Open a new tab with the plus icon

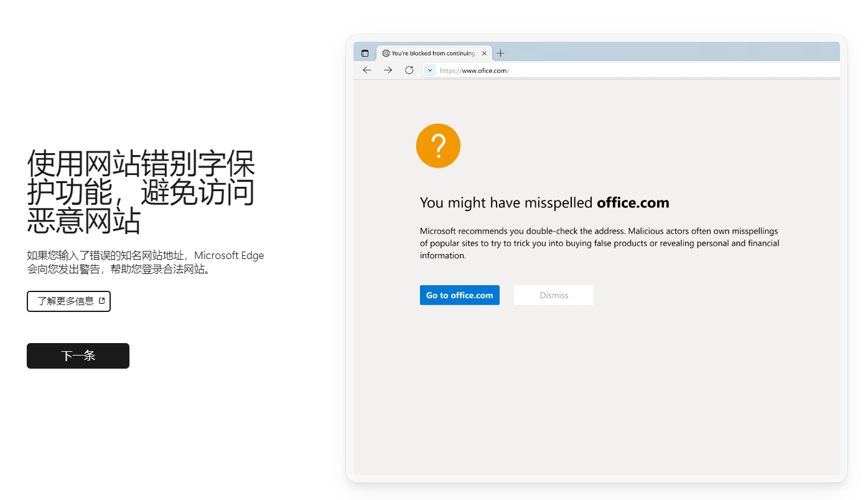500,54
